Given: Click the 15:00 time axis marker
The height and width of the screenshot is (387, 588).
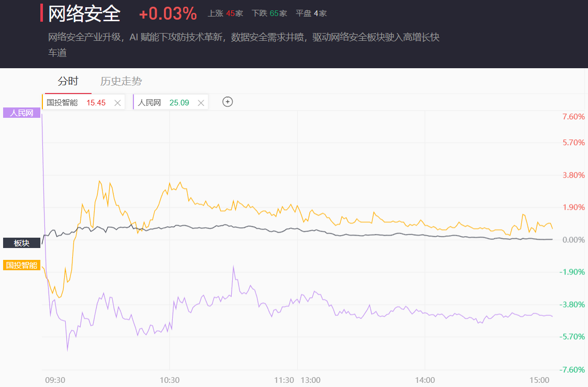Looking at the screenshot, I should [x=539, y=380].
